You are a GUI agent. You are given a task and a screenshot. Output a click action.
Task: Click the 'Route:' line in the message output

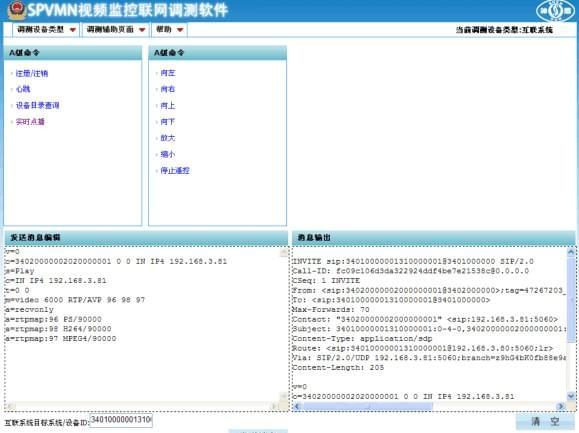coord(422,348)
